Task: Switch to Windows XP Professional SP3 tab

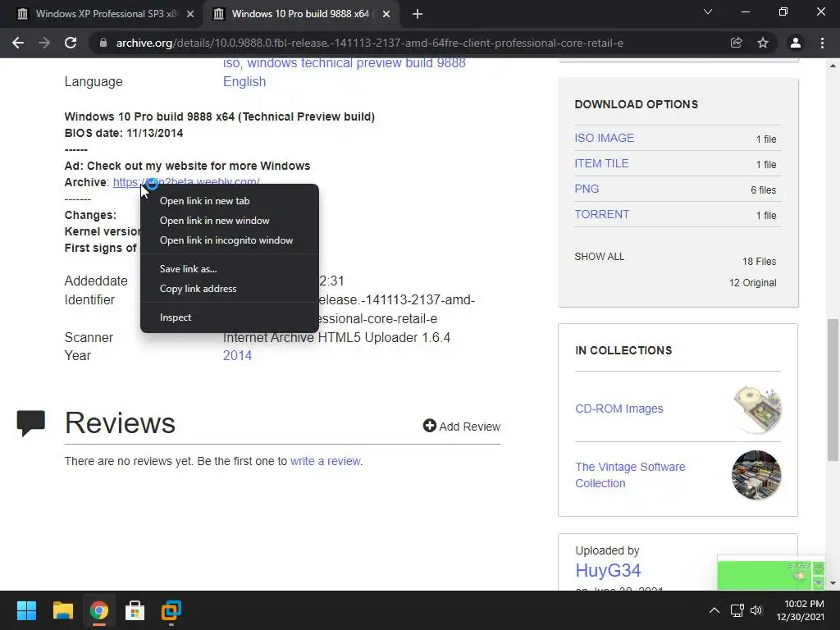Action: point(104,14)
